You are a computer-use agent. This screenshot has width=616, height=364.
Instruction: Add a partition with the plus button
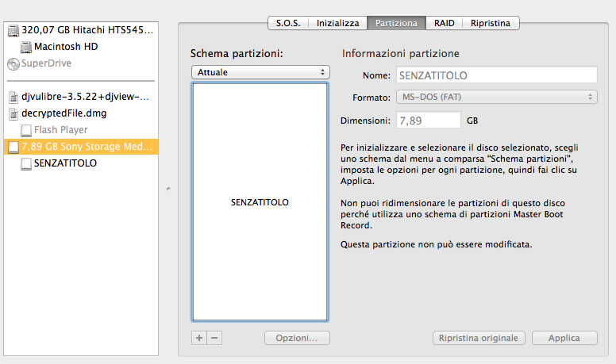point(199,338)
